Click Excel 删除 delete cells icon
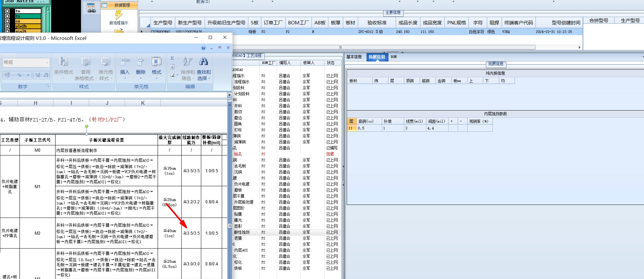Screen dimensions: 644x279 140,62
